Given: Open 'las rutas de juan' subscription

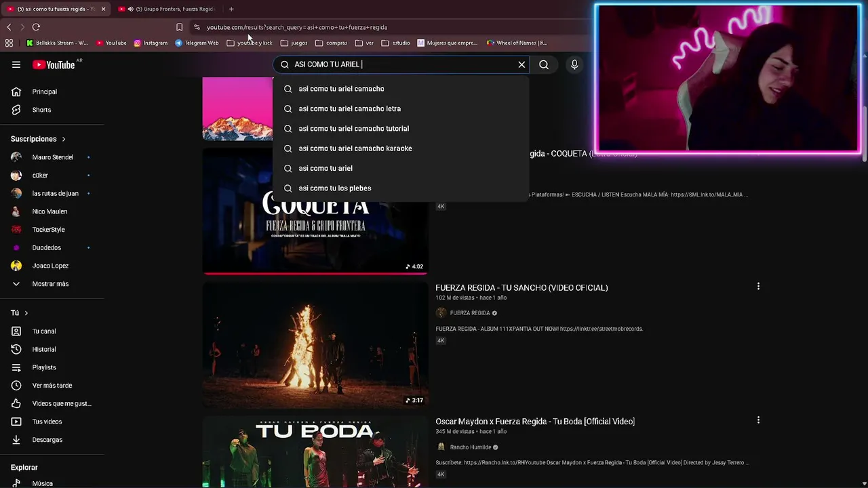Looking at the screenshot, I should pyautogui.click(x=55, y=193).
